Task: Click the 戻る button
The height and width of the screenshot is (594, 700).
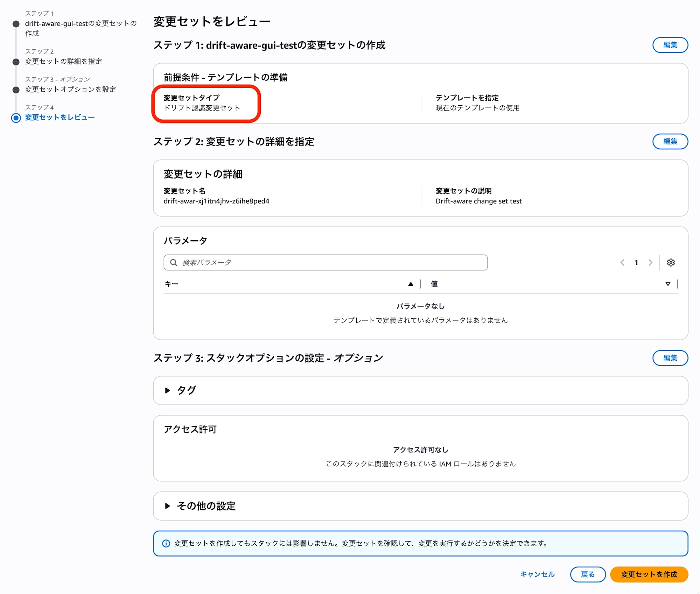Action: click(x=588, y=574)
